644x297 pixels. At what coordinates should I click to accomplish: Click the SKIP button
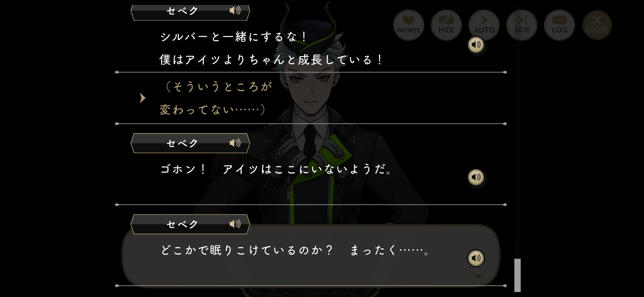522,25
